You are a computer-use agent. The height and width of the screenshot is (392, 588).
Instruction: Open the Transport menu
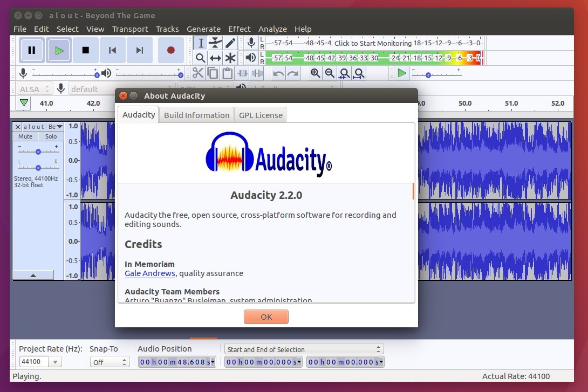coord(130,29)
